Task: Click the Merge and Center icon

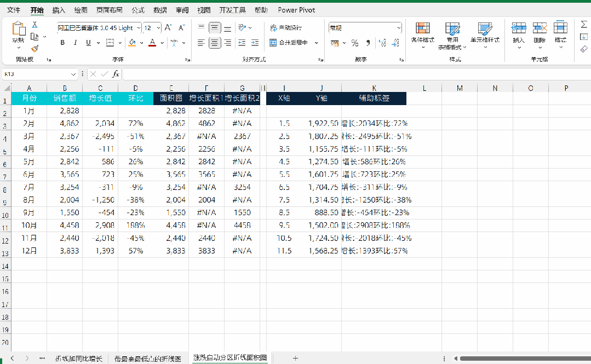Action: pyautogui.click(x=273, y=43)
